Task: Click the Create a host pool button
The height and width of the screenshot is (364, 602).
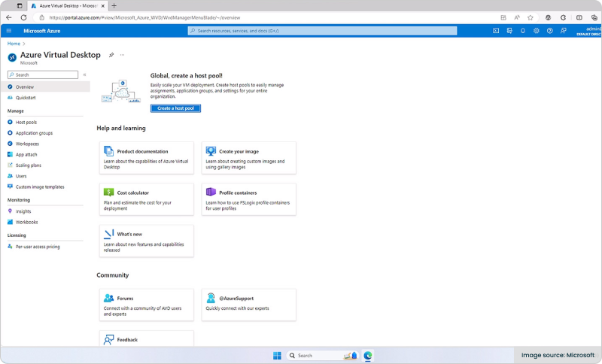Action: coord(175,108)
